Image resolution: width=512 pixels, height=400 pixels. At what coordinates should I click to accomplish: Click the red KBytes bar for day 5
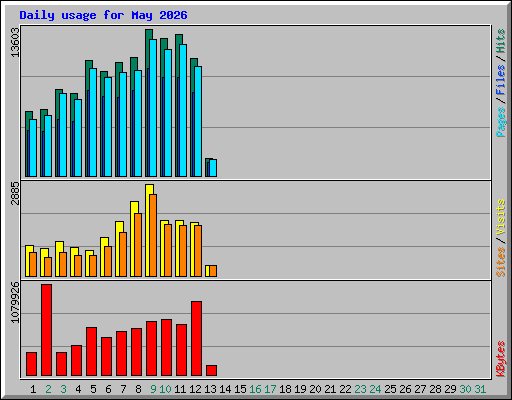point(91,352)
